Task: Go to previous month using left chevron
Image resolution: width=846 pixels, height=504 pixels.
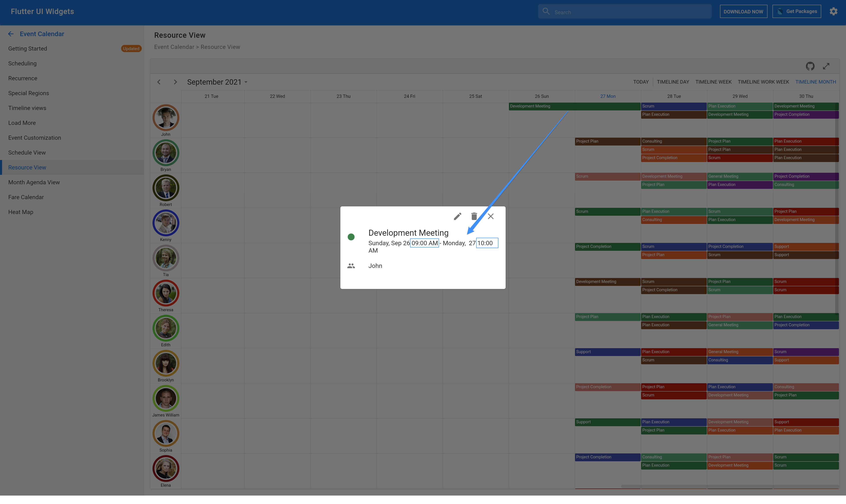Action: click(x=159, y=82)
